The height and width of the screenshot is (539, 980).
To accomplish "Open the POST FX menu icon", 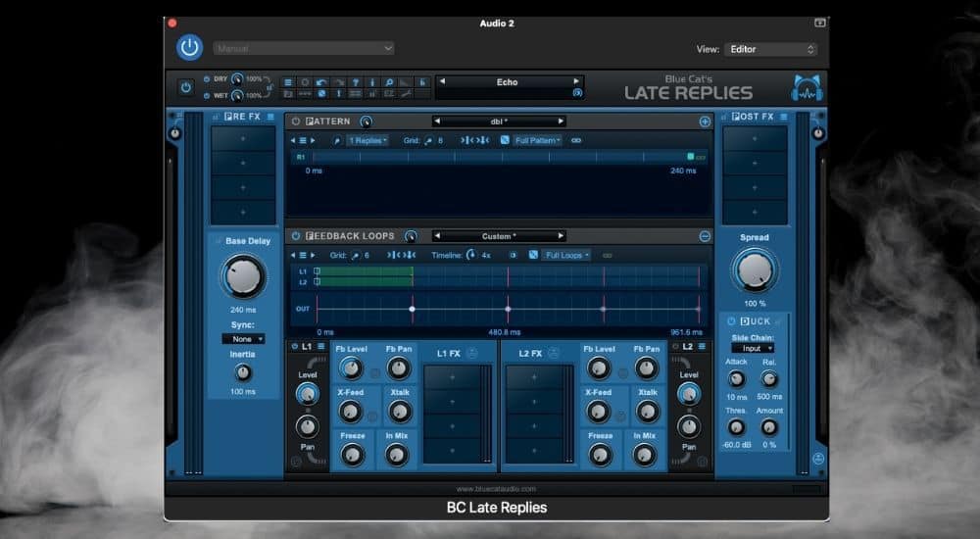I will 783,117.
